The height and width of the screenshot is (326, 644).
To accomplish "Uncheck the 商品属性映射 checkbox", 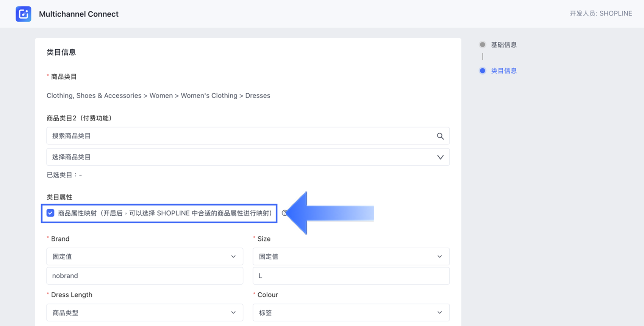I will point(50,213).
